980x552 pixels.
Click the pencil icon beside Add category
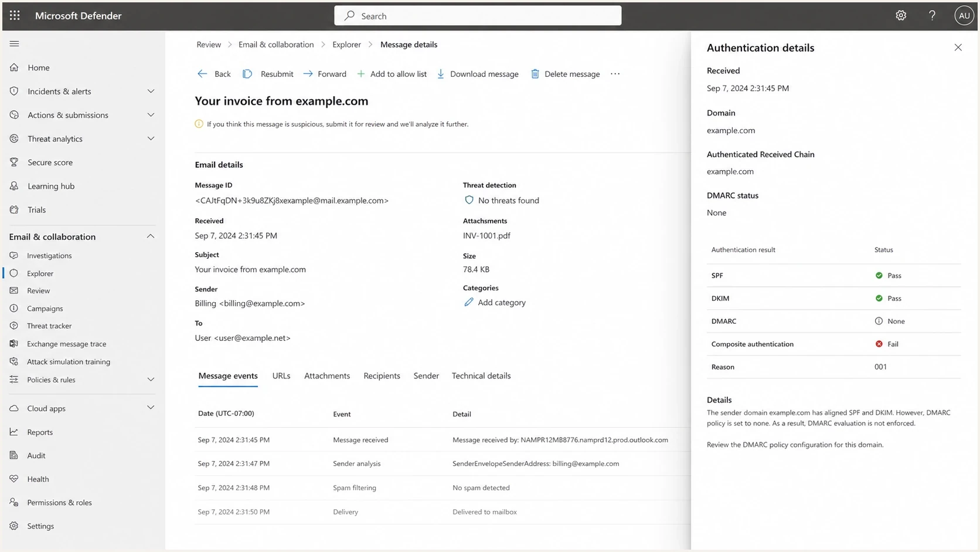click(468, 302)
